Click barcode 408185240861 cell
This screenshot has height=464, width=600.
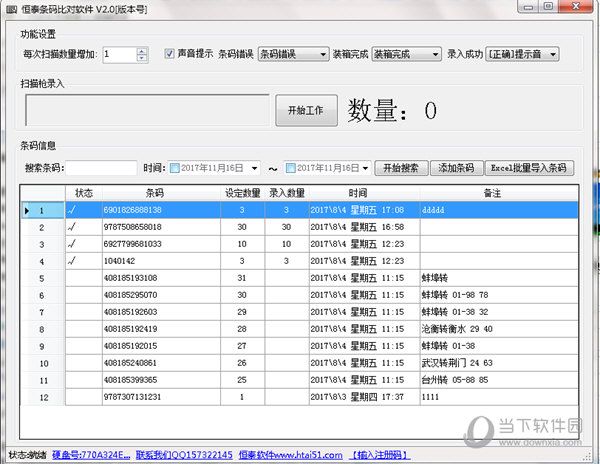[161, 363]
